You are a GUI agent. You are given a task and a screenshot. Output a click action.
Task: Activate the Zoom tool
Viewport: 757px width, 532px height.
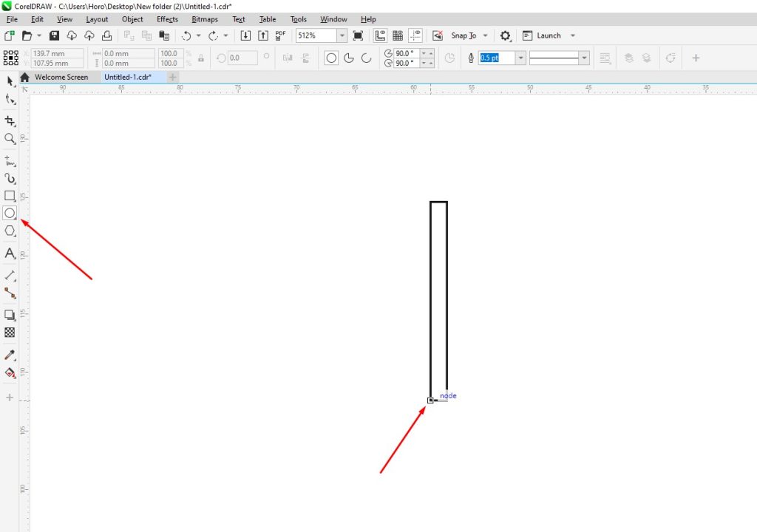[x=10, y=139]
